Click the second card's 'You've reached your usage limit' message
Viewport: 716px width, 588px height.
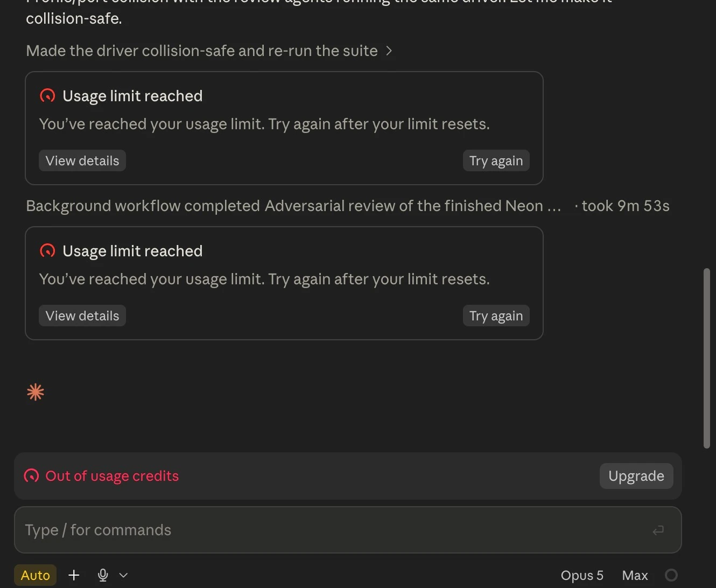(x=264, y=279)
